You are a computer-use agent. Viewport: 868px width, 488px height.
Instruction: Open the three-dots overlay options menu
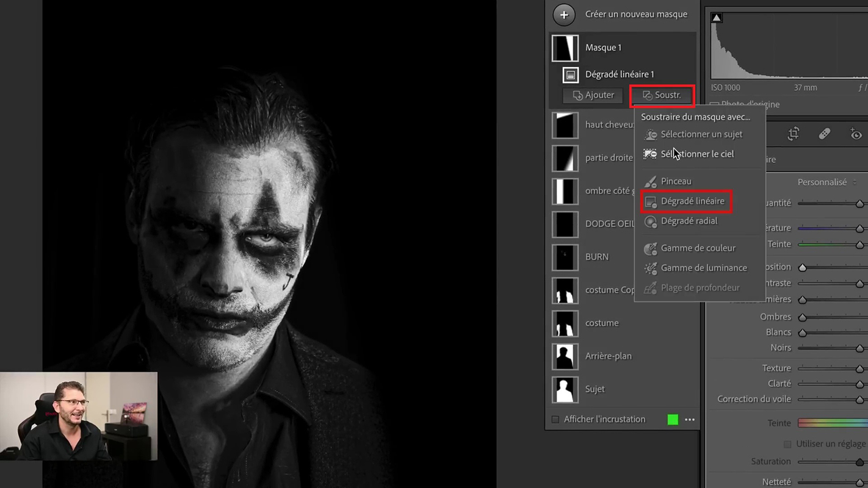[x=690, y=420]
